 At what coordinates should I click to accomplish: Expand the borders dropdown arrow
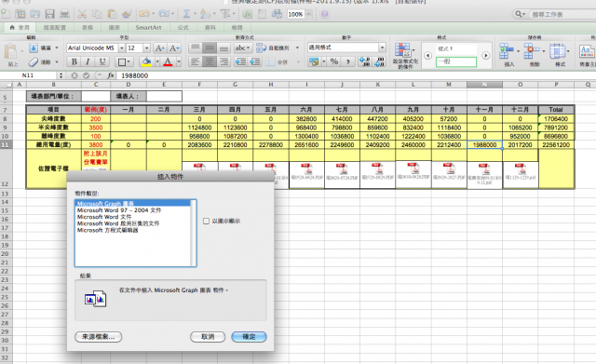pyautogui.click(x=129, y=61)
